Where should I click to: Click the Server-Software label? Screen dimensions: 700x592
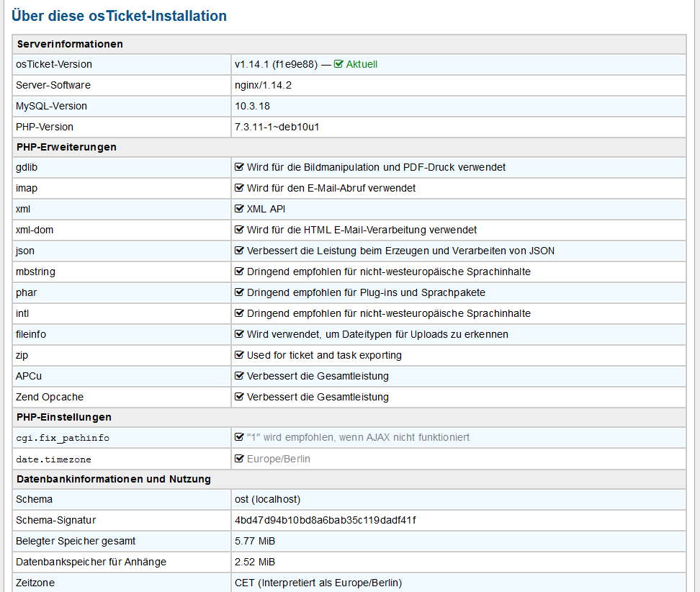[53, 85]
